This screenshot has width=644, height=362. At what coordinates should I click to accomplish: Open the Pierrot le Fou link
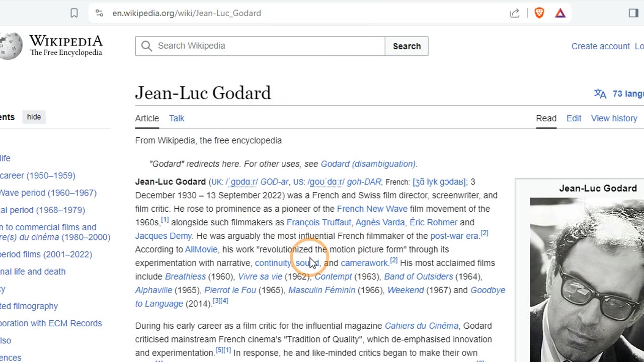(230, 290)
